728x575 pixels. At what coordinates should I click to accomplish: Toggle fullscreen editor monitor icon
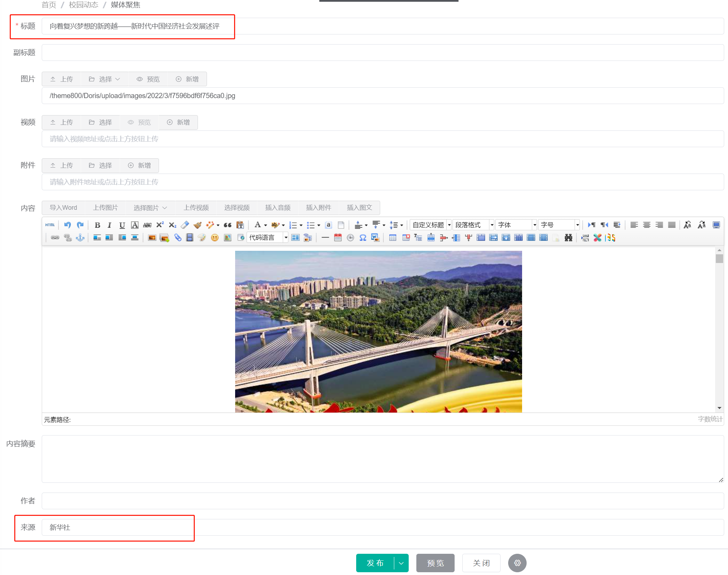point(716,225)
